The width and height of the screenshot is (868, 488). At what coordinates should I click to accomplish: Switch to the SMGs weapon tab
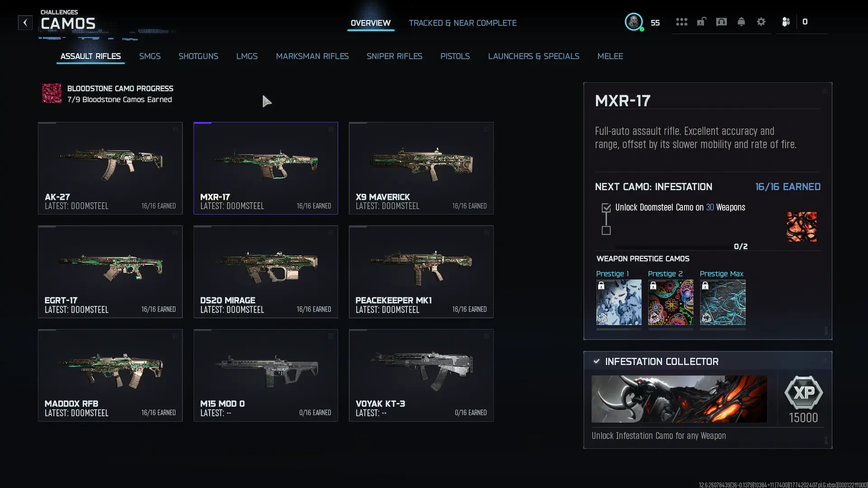pos(150,56)
